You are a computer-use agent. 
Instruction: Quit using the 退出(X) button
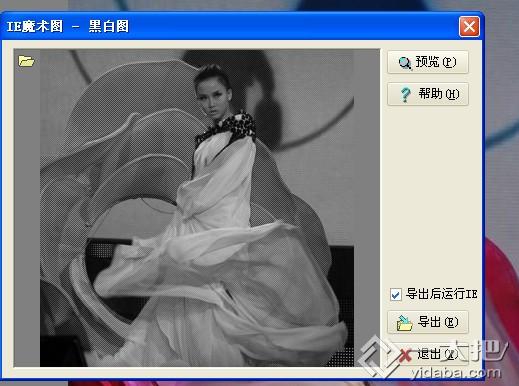click(428, 354)
